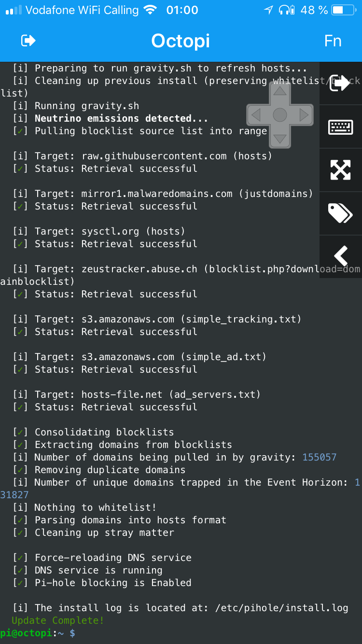Screen dimensions: 362x644
Task: Toggle fullscreen with the four-arrows icon
Action: pyautogui.click(x=340, y=169)
